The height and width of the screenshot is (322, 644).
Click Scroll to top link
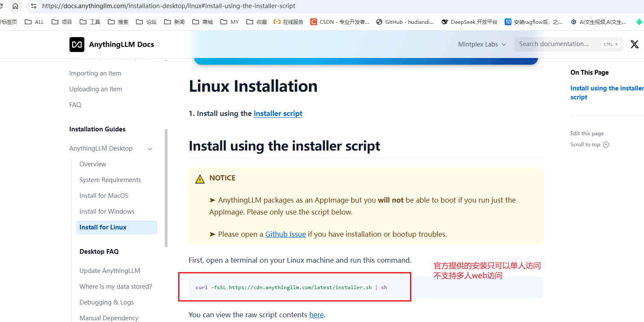coord(585,145)
